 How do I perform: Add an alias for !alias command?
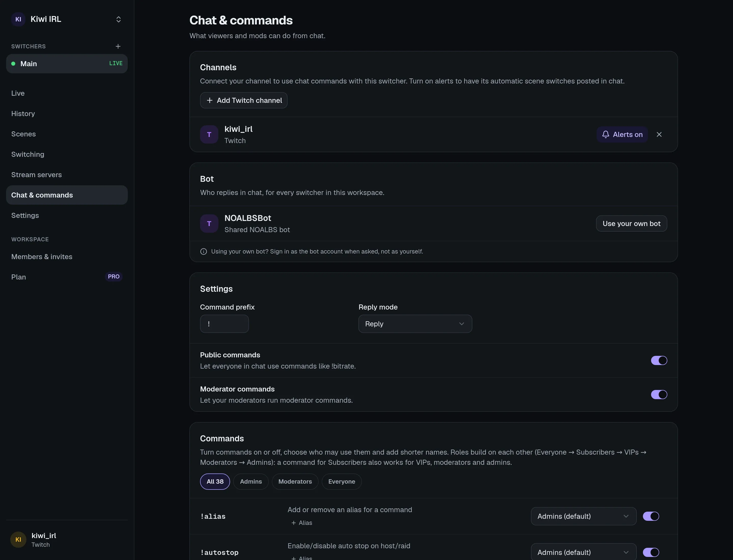[x=302, y=523]
